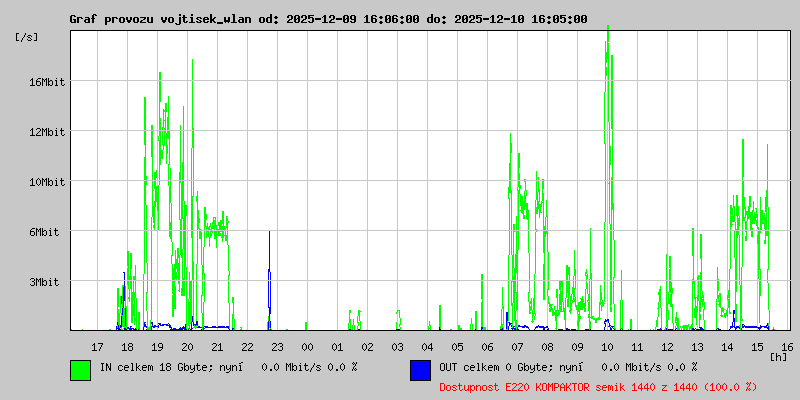800x400 pixels.
Task: Click the '16Mbit' y-axis label
Action: [47, 82]
